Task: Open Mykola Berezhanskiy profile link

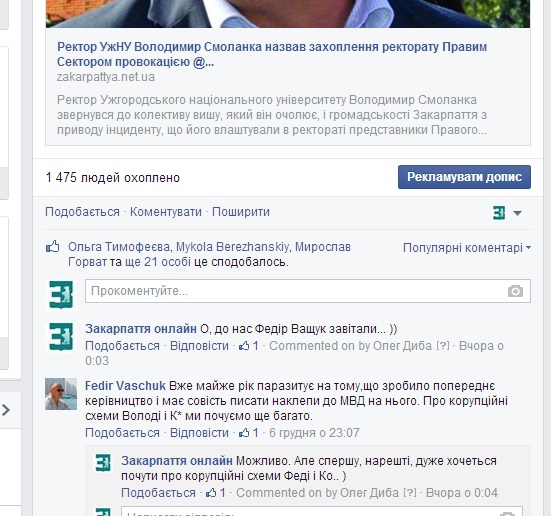Action: click(232, 247)
